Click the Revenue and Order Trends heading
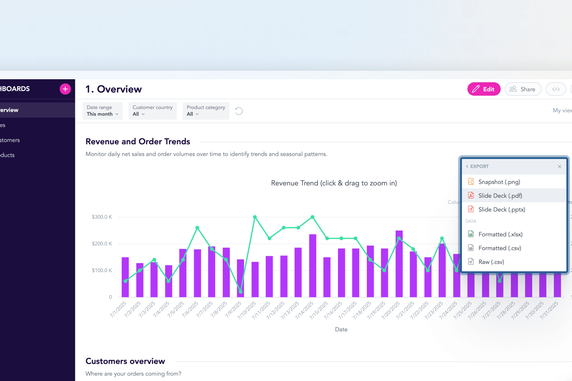The width and height of the screenshot is (572, 381). coord(138,142)
